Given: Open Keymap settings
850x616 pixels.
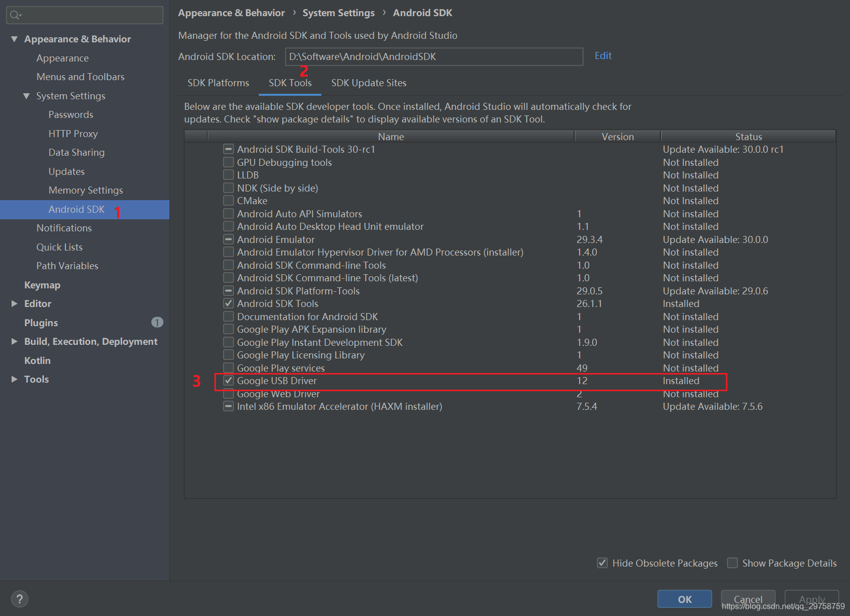Looking at the screenshot, I should (x=42, y=285).
